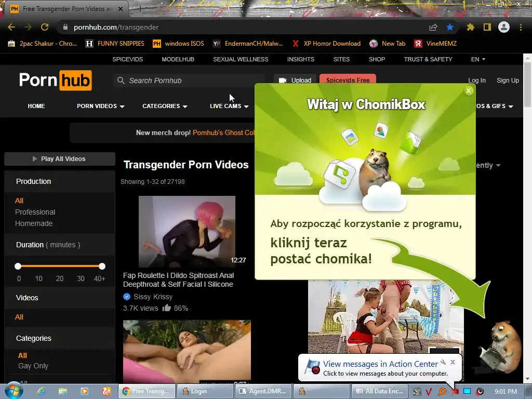The height and width of the screenshot is (399, 532).
Task: Expand the PORN VIDEOS menu dropdown
Action: pos(101,106)
